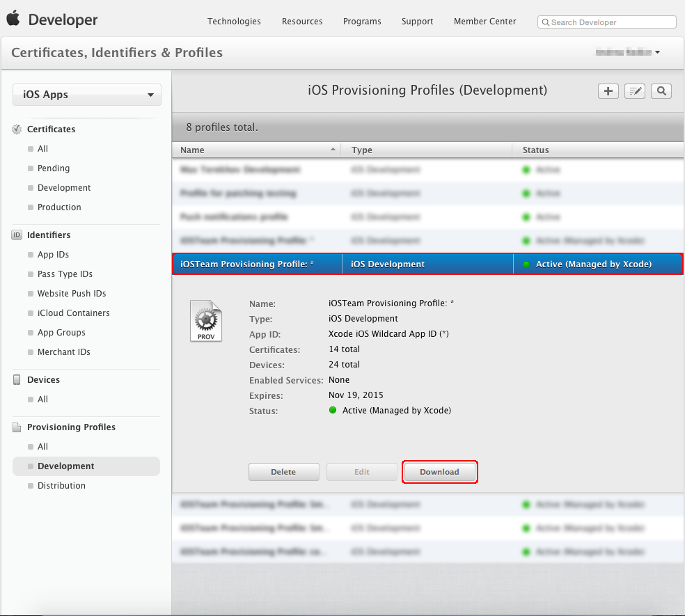Screen dimensions: 685x616
Task: Select Production under Certificates
Action: point(58,207)
